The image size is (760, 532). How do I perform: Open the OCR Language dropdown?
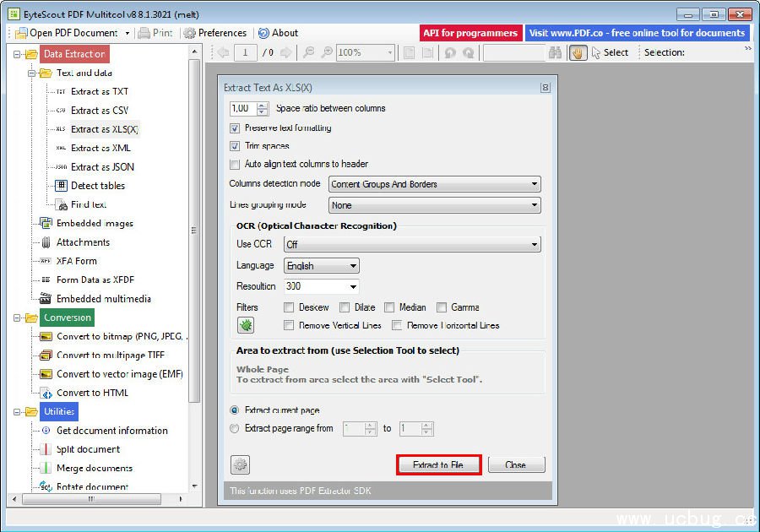[x=322, y=265]
